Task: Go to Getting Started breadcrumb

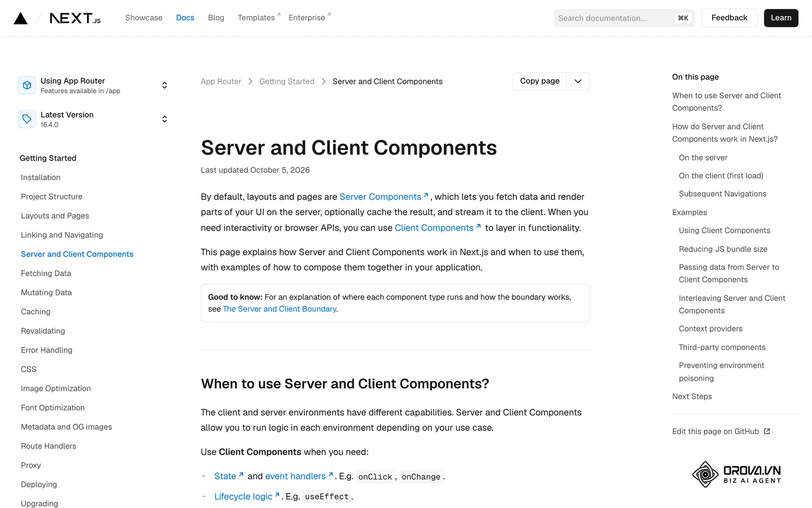Action: 287,81
